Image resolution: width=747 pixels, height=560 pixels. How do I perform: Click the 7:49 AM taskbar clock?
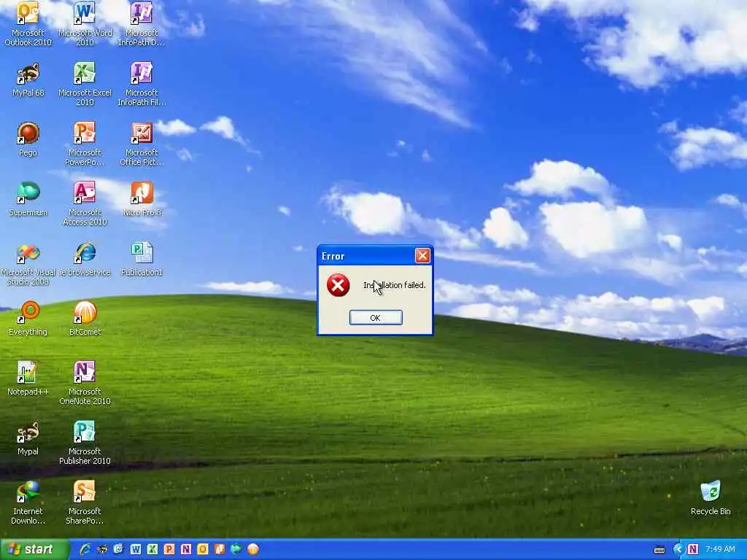(x=720, y=550)
